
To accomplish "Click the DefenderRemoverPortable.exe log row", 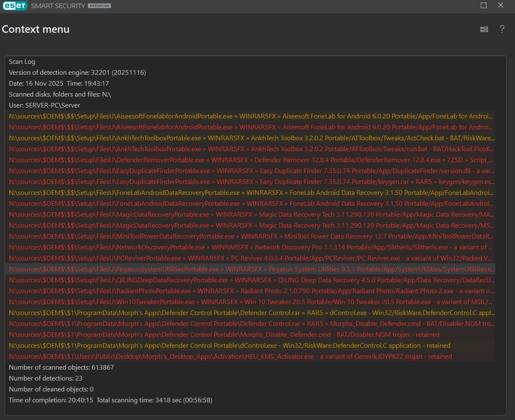I will coord(251,160).
